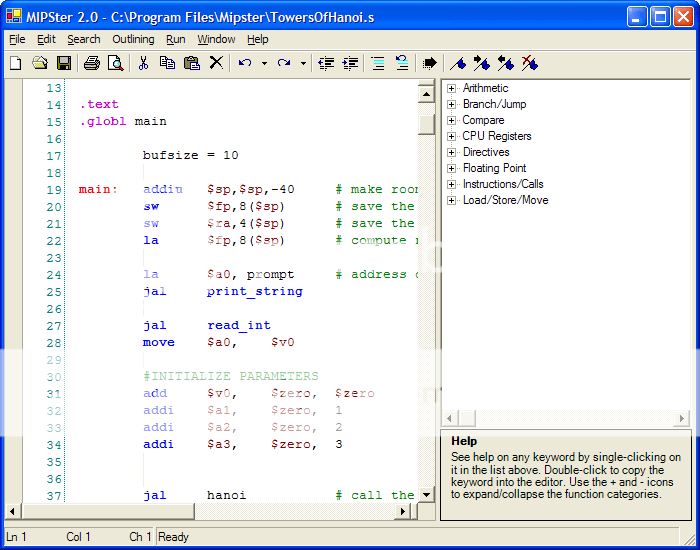Click the editor horizontal scrollbar right arrow
Screen dimensions: 700x550
tap(403, 512)
